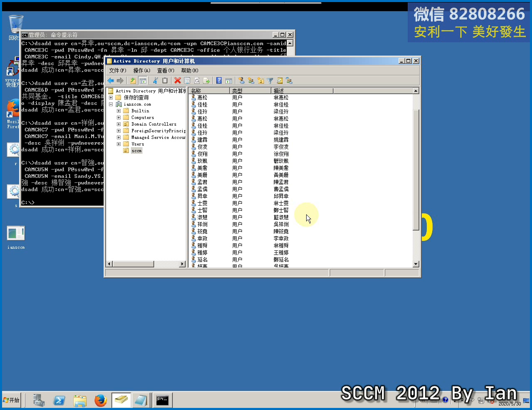The height and width of the screenshot is (410, 532).
Task: Click the user list vertical scrollbar thumb
Action: (416, 170)
